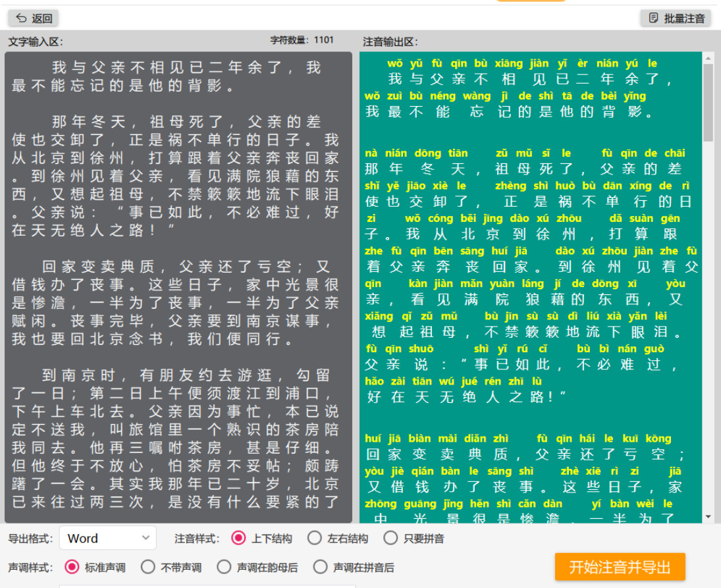
Task: Choose 不带声调 tone style
Action: click(147, 567)
